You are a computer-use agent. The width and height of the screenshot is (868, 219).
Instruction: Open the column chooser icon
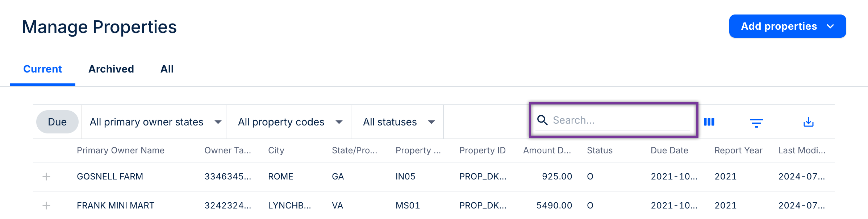coord(709,122)
